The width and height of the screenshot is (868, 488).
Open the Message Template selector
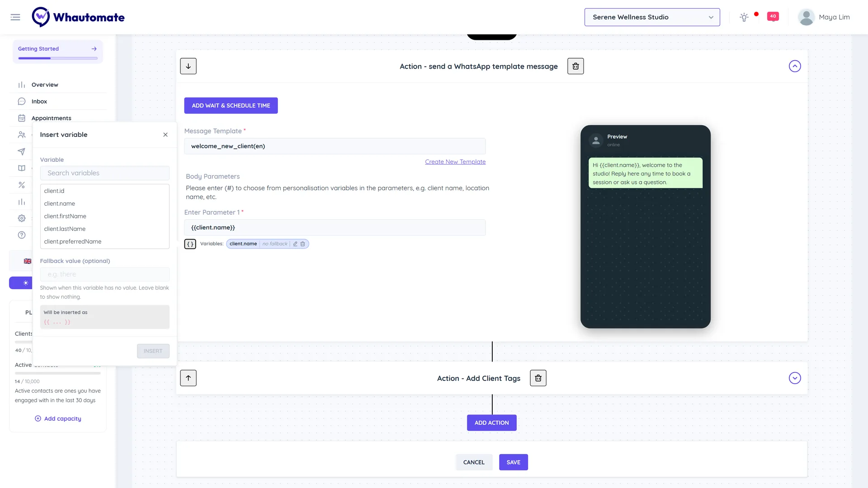click(x=335, y=146)
